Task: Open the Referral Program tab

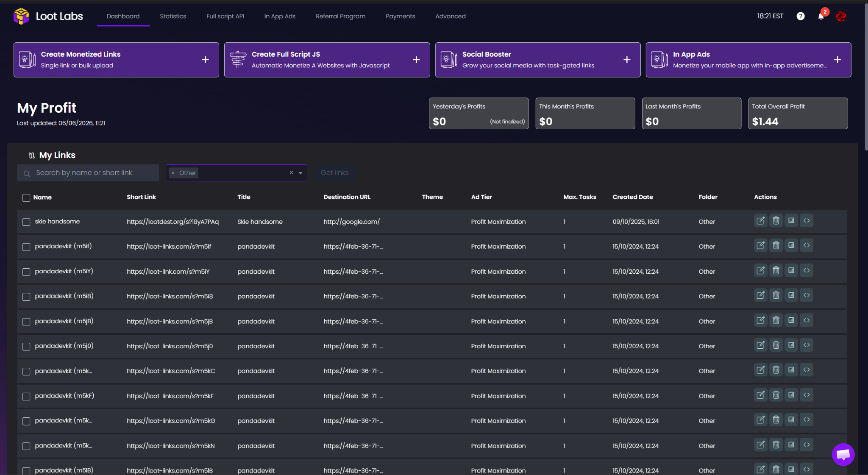Action: coord(340,16)
